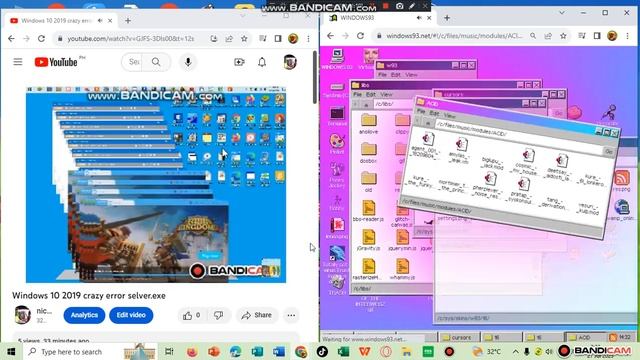Open TikTok from the Windows taskbar
This screenshot has height=360, width=640.
(322, 351)
